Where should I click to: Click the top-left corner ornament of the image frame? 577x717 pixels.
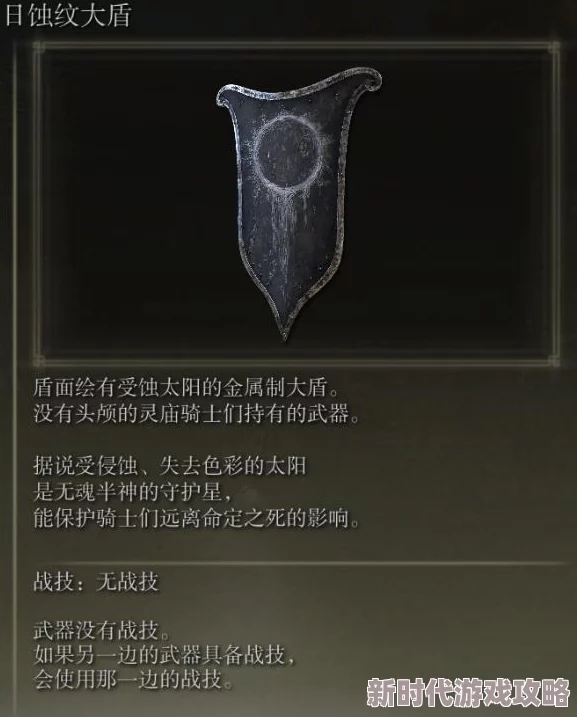tap(39, 48)
